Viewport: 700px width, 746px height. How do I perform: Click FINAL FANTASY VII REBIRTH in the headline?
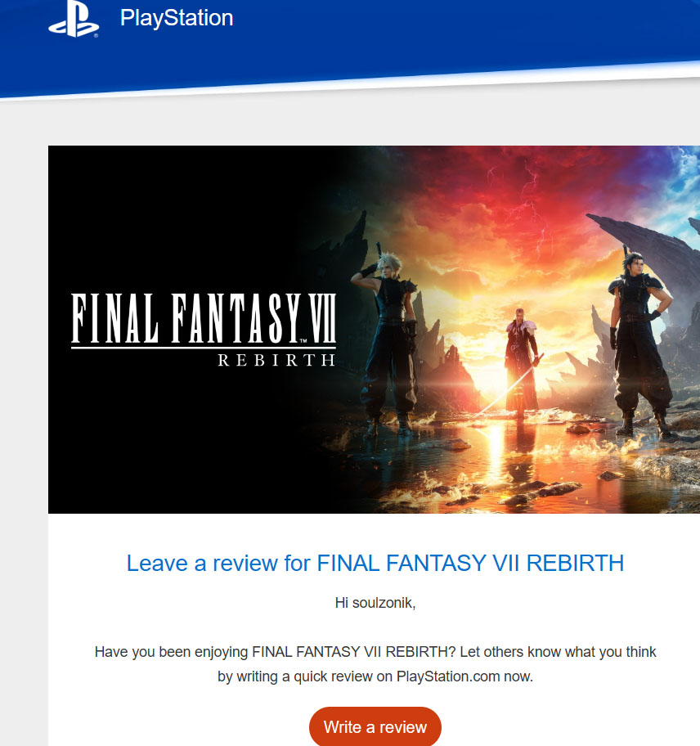tap(470, 564)
